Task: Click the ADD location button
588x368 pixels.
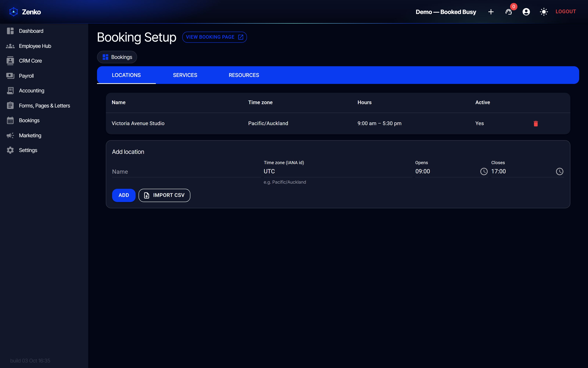Action: [x=124, y=195]
